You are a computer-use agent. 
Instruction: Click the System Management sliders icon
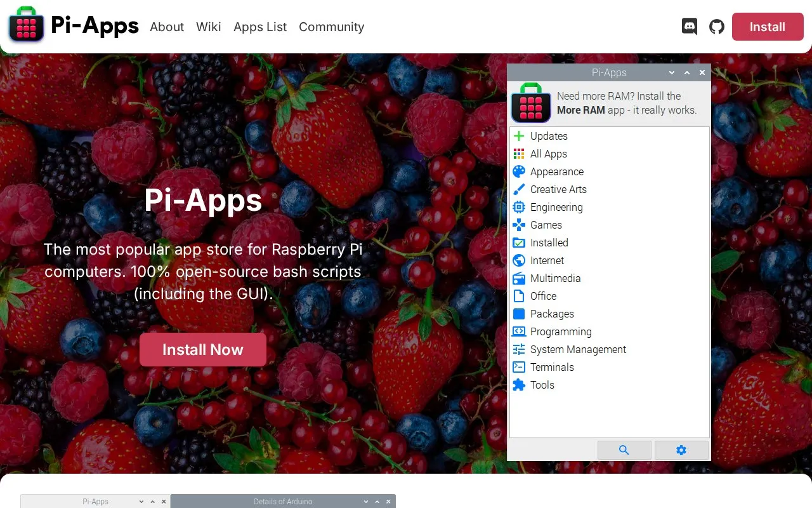519,349
